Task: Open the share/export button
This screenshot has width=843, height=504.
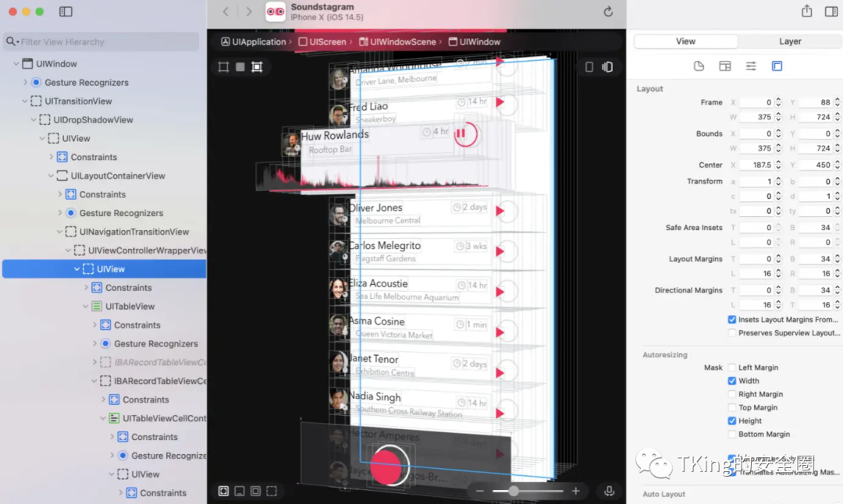Action: 806,11
